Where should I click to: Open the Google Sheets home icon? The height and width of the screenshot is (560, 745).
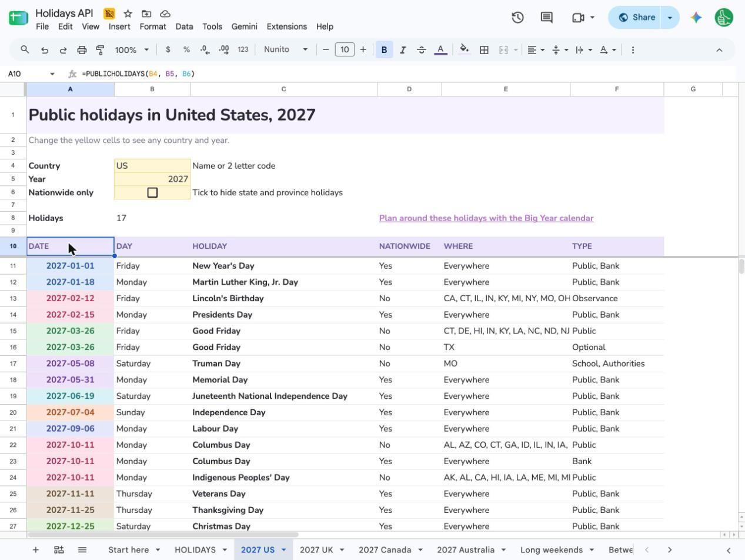pos(18,18)
